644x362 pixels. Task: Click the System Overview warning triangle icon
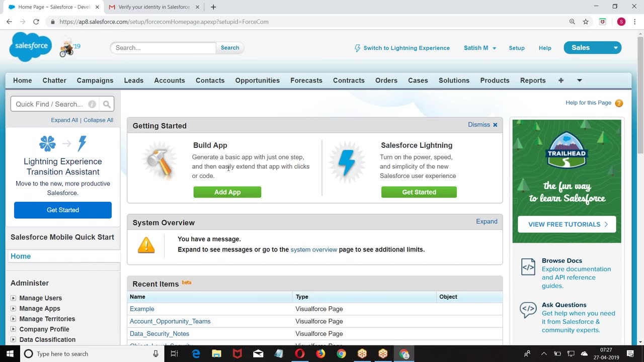pyautogui.click(x=146, y=245)
